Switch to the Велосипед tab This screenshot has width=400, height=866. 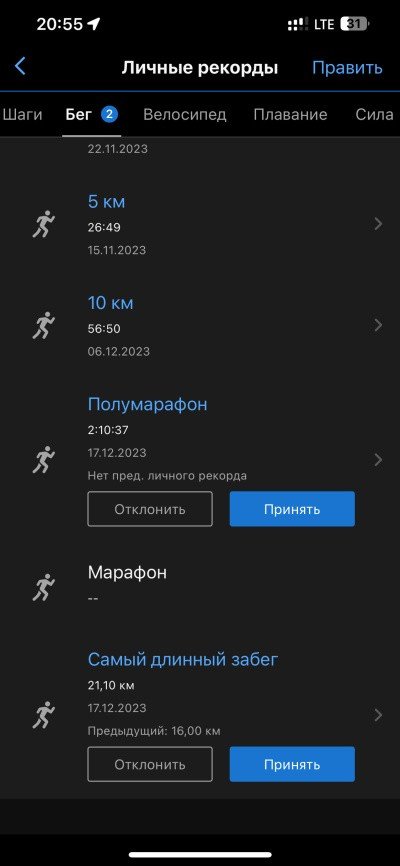(x=185, y=114)
